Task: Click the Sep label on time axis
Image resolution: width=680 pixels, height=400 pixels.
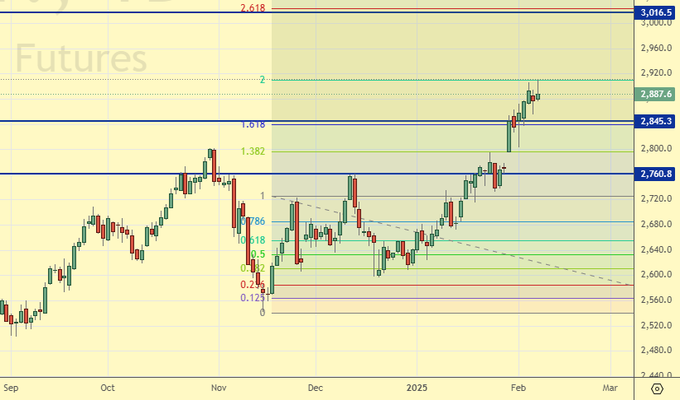Action: (x=11, y=385)
